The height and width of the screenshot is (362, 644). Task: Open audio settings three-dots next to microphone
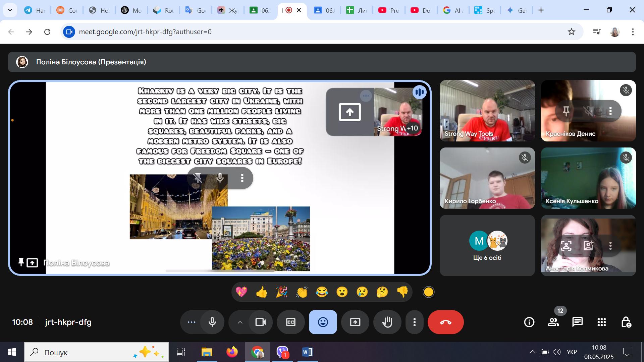point(192,322)
